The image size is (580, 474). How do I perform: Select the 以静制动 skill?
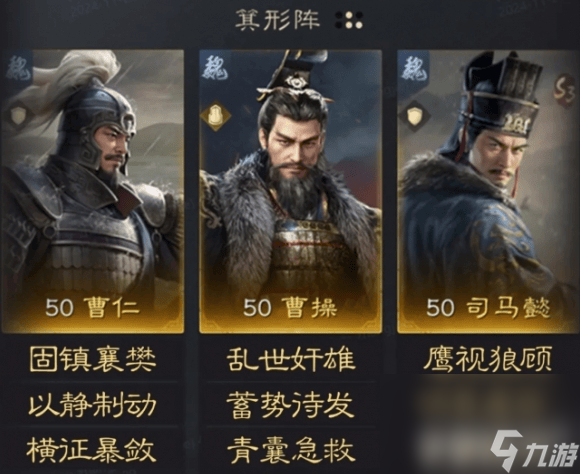[x=93, y=404]
